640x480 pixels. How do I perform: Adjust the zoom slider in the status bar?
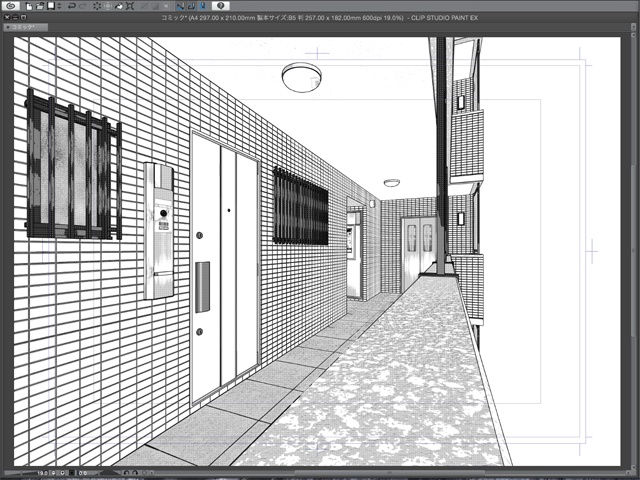coord(20,473)
